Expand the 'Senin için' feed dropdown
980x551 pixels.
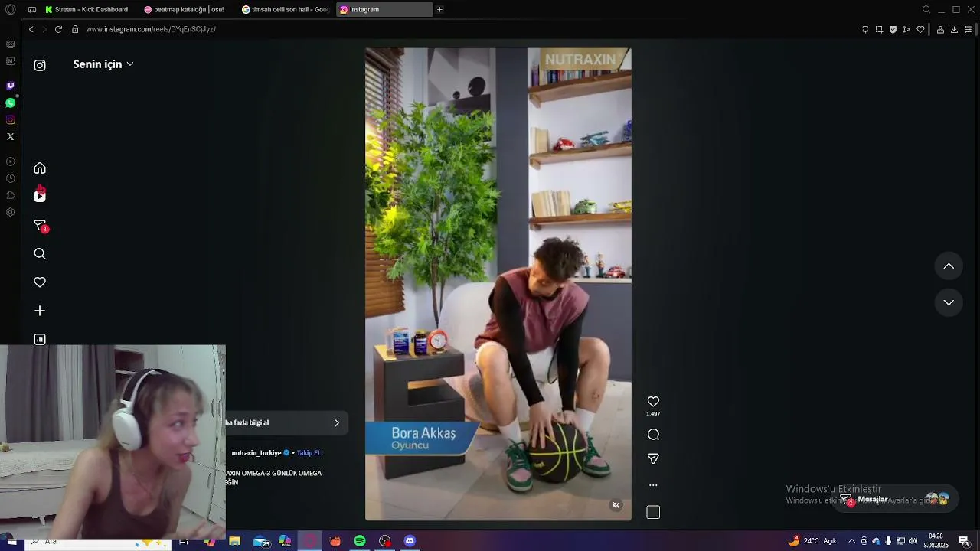[103, 64]
